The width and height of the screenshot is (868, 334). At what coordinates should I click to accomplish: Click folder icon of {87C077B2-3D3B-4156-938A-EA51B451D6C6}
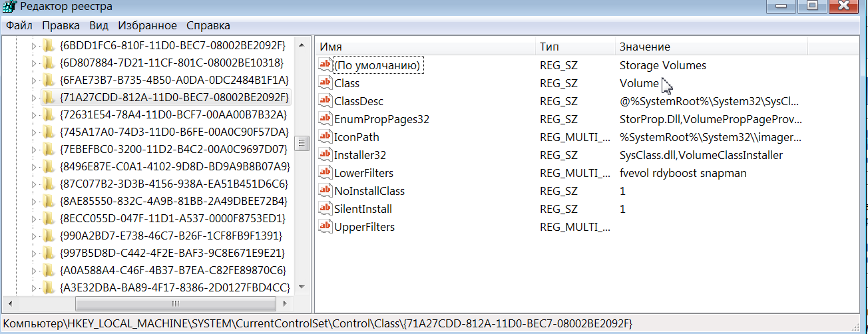(x=49, y=184)
